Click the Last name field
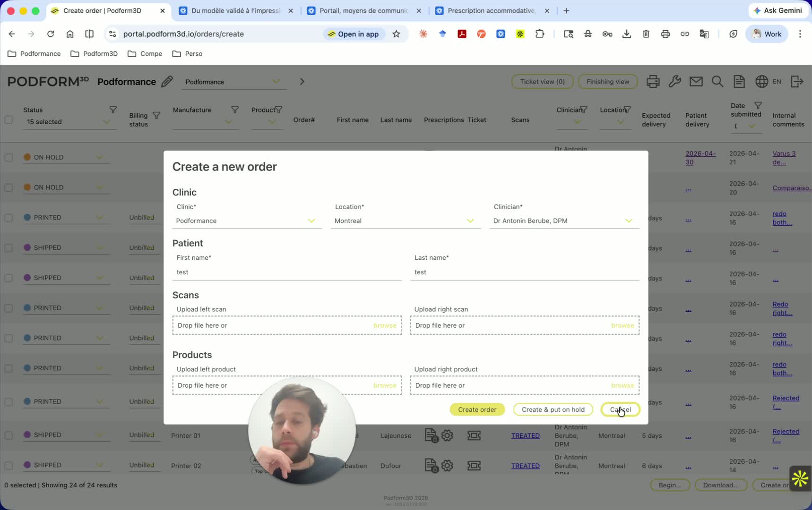Viewport: 812px width, 510px height. point(525,272)
